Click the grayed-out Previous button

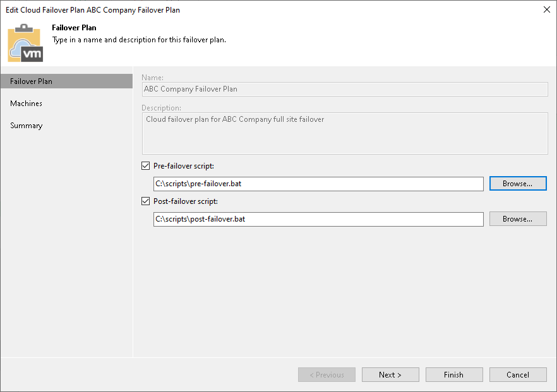coord(326,374)
